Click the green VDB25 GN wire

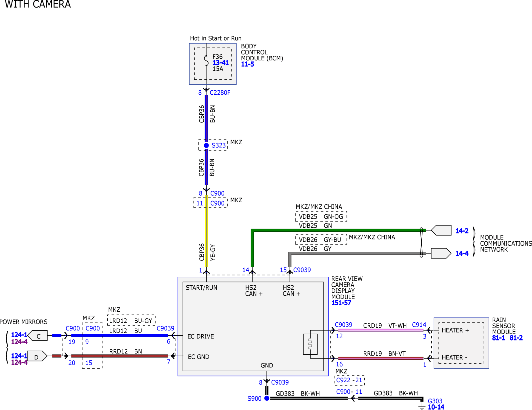[338, 230]
